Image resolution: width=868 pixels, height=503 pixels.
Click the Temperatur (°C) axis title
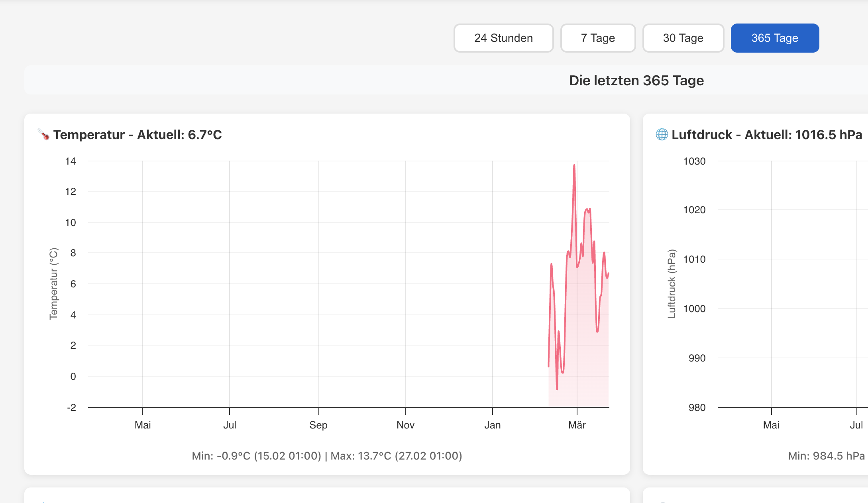(x=53, y=284)
